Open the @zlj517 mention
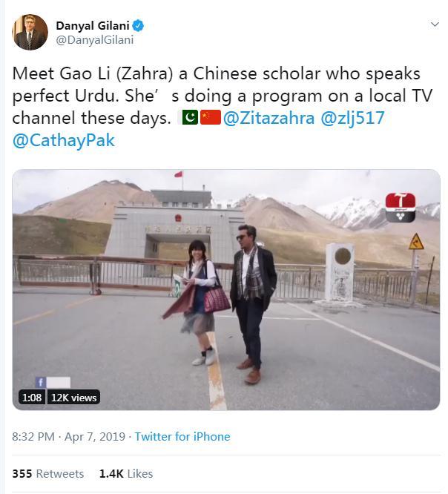Screen dimensions: 448x494 coord(352,118)
